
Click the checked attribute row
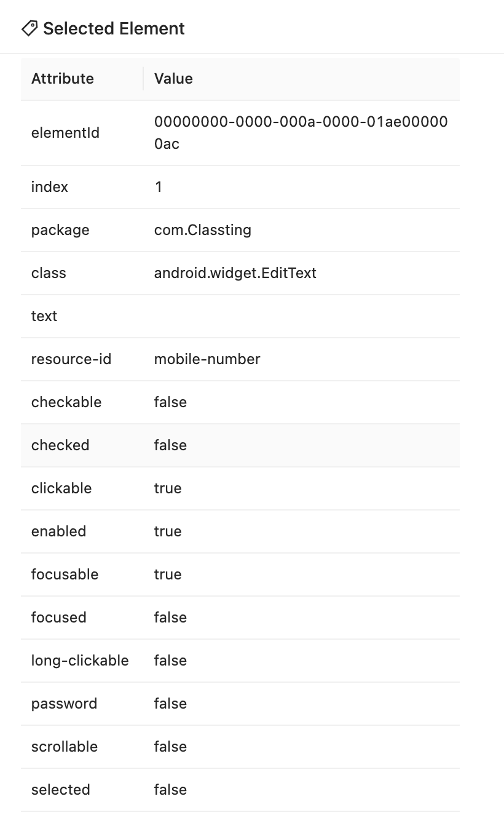(240, 445)
